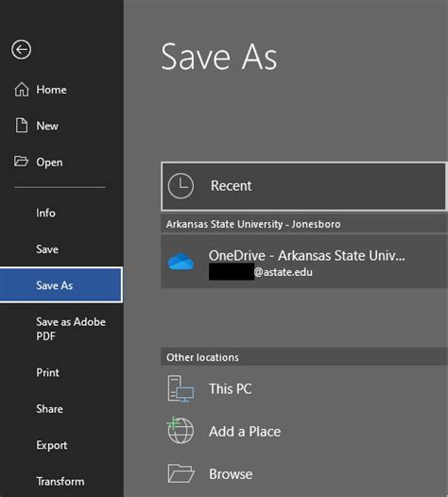Click the Other locations header

coord(202,357)
